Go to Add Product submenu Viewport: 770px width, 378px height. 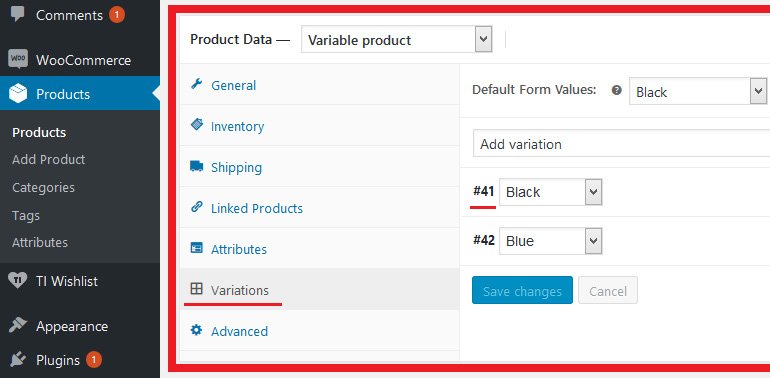pos(49,160)
